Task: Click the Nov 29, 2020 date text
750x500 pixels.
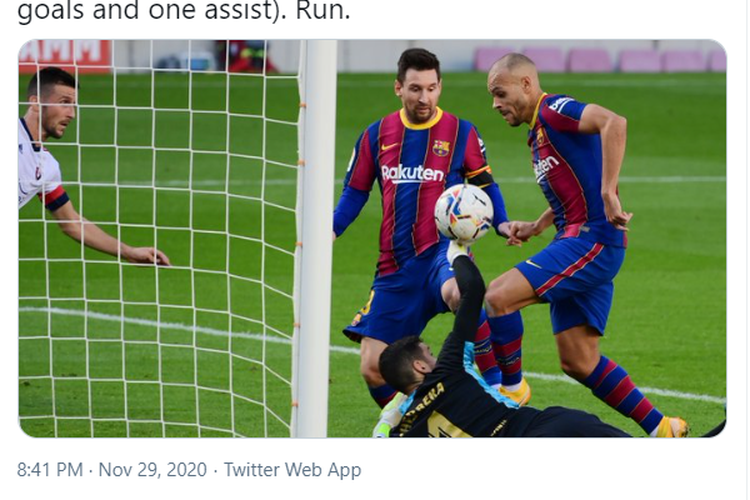Action: click(x=153, y=470)
